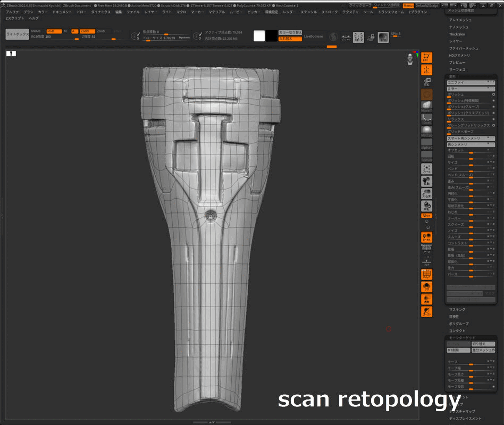Activate the Edit mode button
Viewport: 504px width, 425px height.
[426, 57]
